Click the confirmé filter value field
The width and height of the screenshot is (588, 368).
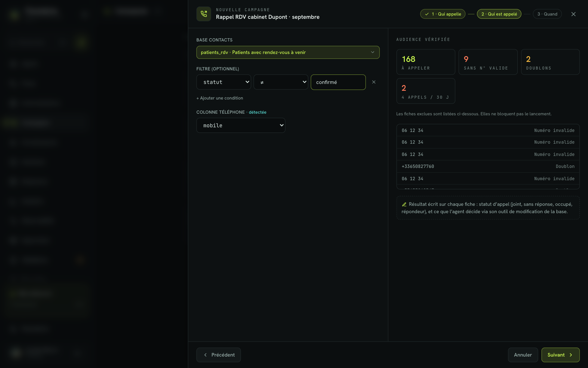click(x=338, y=82)
